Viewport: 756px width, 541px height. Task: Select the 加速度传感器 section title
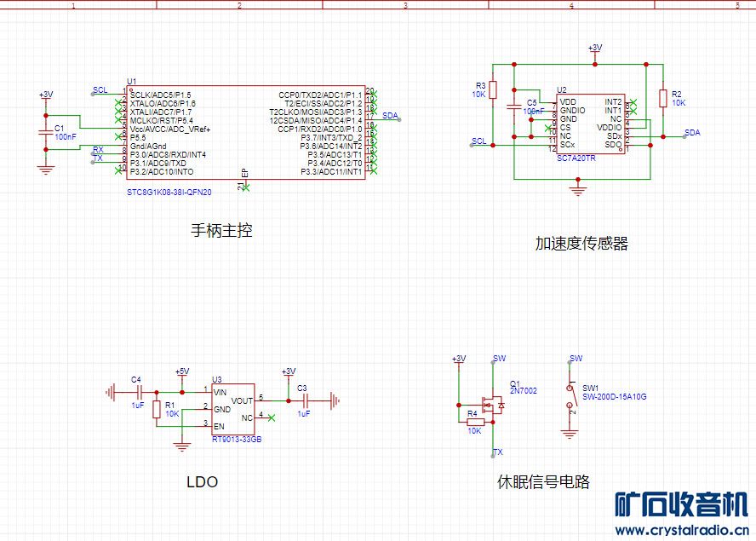click(x=581, y=243)
